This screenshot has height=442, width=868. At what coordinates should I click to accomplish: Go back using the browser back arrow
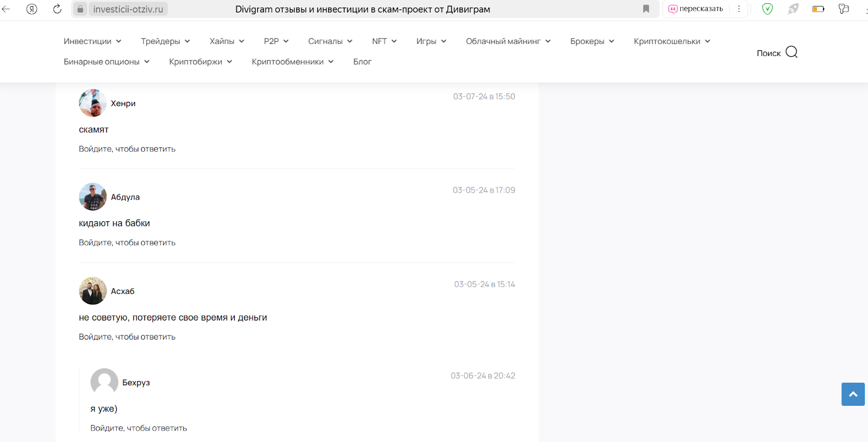[7, 9]
